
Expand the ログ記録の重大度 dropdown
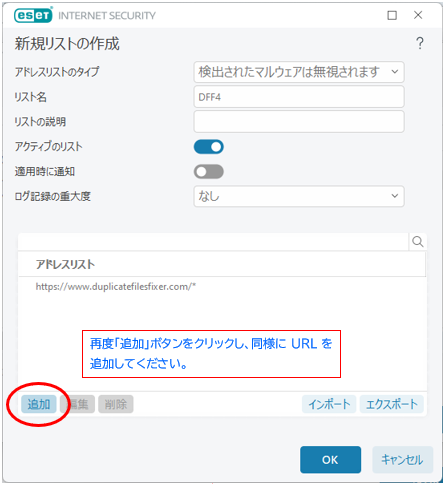(x=299, y=196)
